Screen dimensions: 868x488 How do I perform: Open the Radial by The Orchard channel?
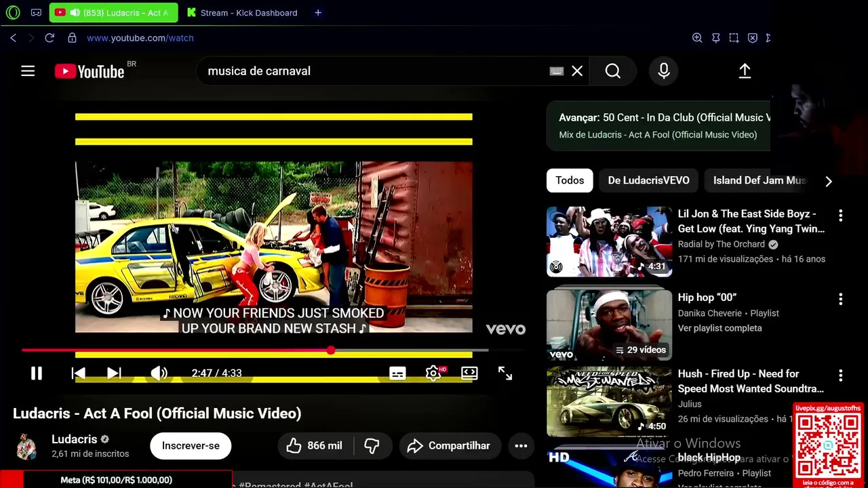(722, 244)
